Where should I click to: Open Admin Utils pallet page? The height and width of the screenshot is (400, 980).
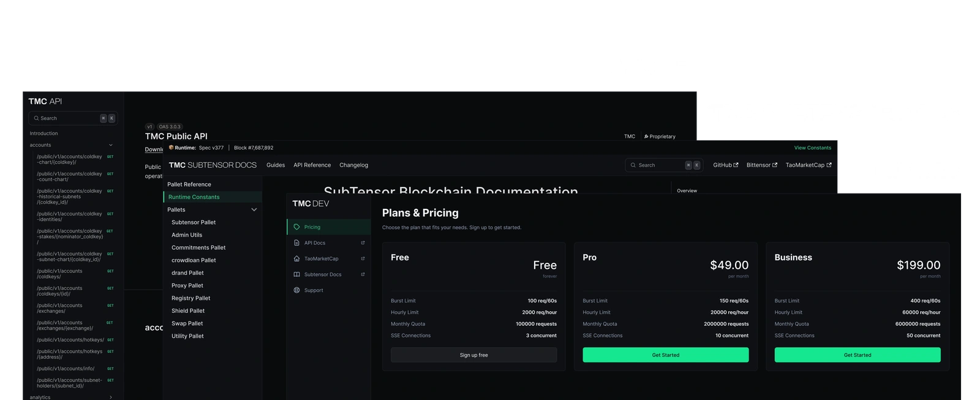187,235
